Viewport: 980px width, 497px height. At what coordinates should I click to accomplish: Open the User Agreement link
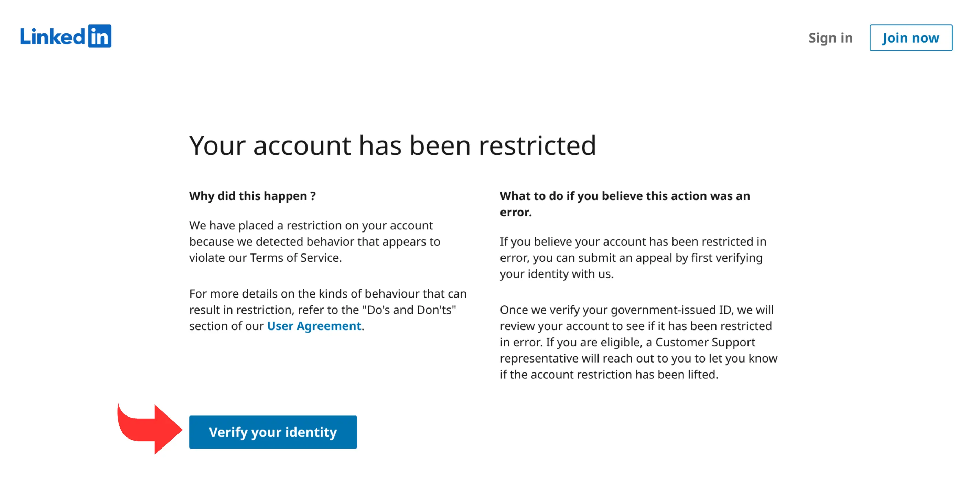point(314,326)
